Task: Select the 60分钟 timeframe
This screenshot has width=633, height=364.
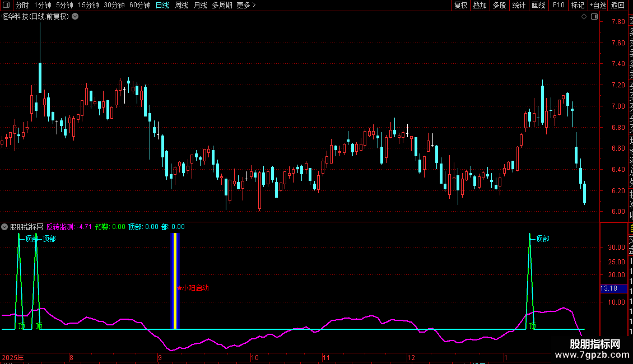Action: click(x=139, y=5)
